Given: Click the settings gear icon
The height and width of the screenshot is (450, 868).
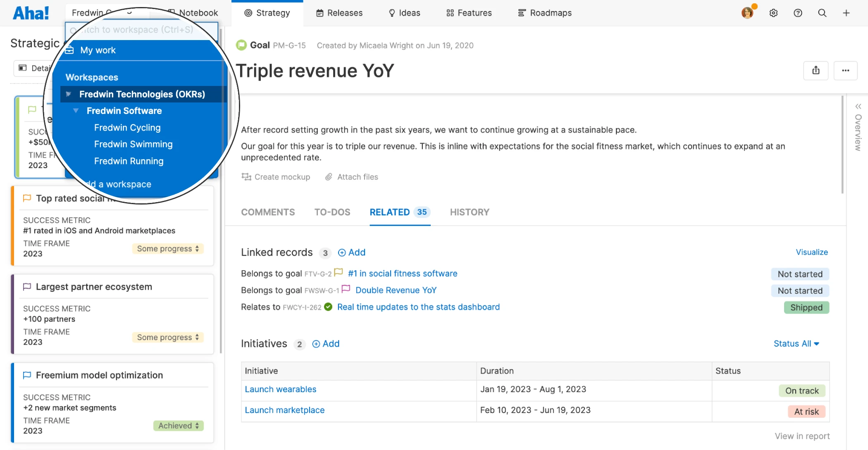Looking at the screenshot, I should tap(773, 13).
